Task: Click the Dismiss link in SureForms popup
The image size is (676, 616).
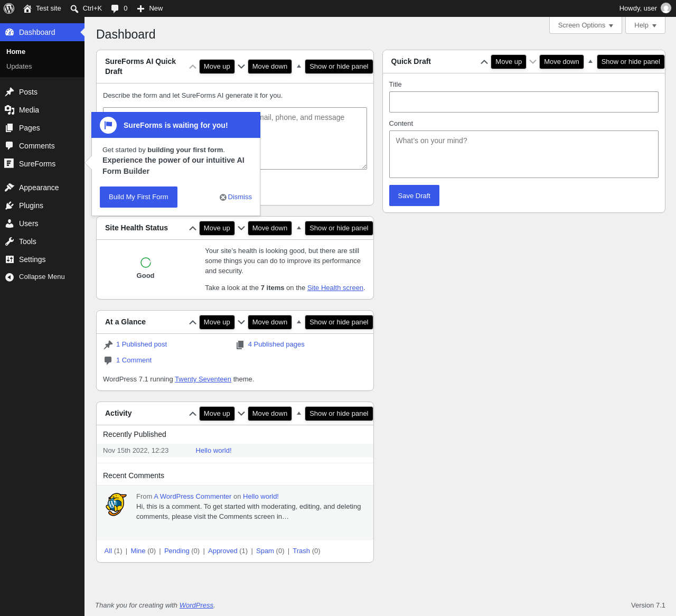Action: tap(240, 197)
